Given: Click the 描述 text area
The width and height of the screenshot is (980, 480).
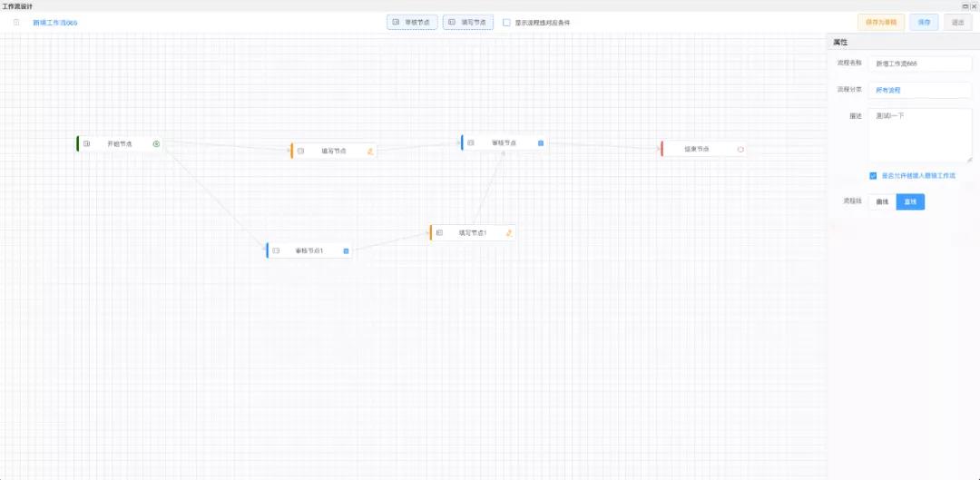Looking at the screenshot, I should pos(920,135).
